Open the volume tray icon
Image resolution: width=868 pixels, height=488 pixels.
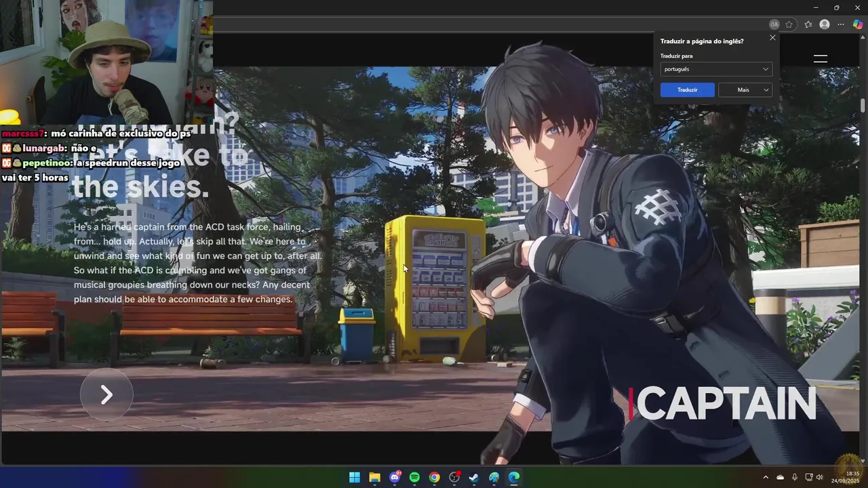click(x=819, y=477)
